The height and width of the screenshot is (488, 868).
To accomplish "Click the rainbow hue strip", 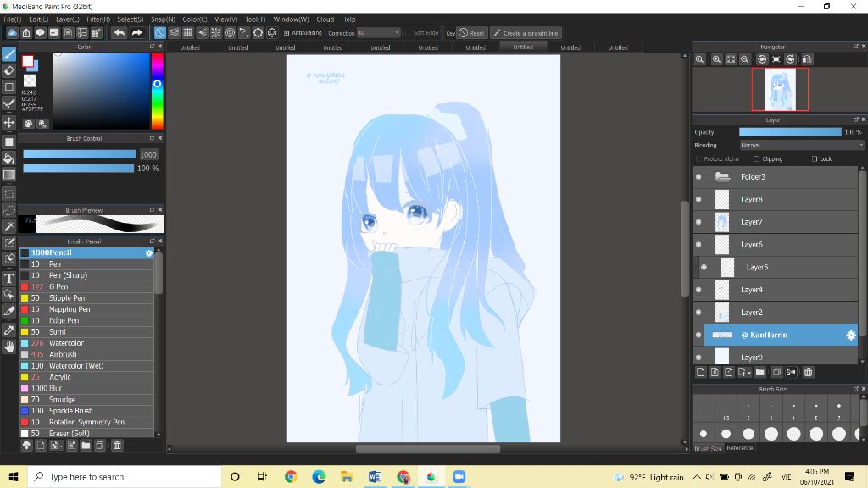I will (157, 91).
